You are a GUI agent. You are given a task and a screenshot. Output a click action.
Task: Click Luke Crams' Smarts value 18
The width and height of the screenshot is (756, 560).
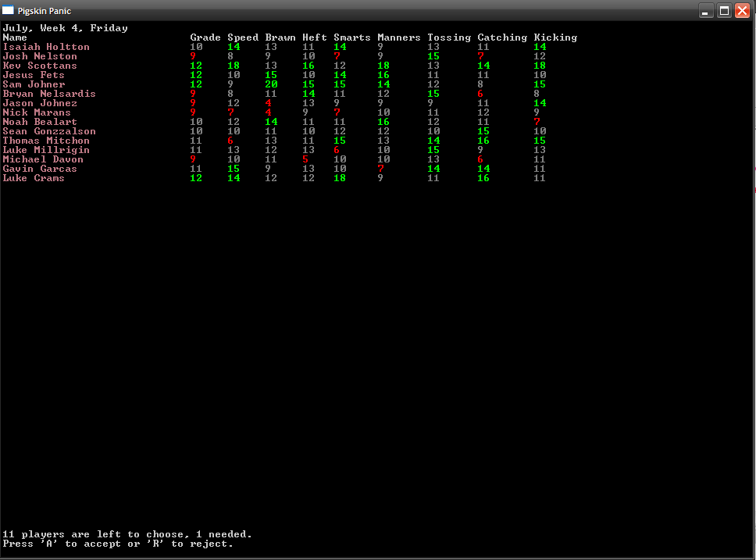click(x=340, y=179)
